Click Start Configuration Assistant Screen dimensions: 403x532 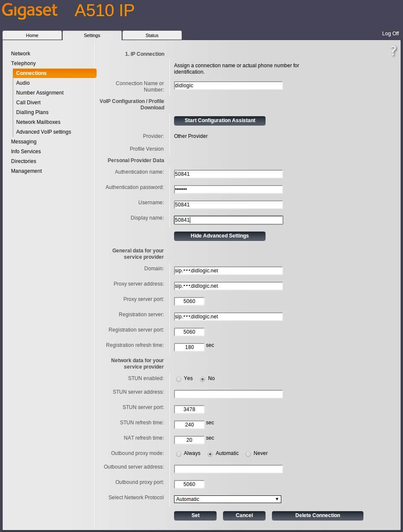220,121
